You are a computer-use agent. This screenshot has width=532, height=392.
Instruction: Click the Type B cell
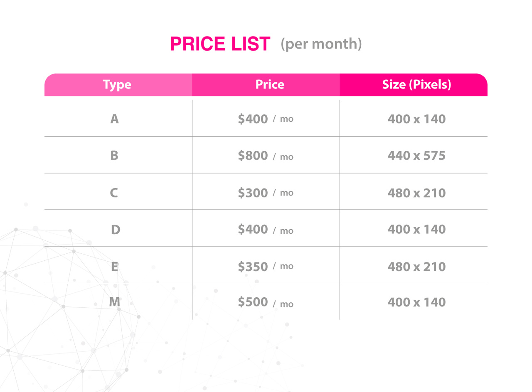[115, 156]
